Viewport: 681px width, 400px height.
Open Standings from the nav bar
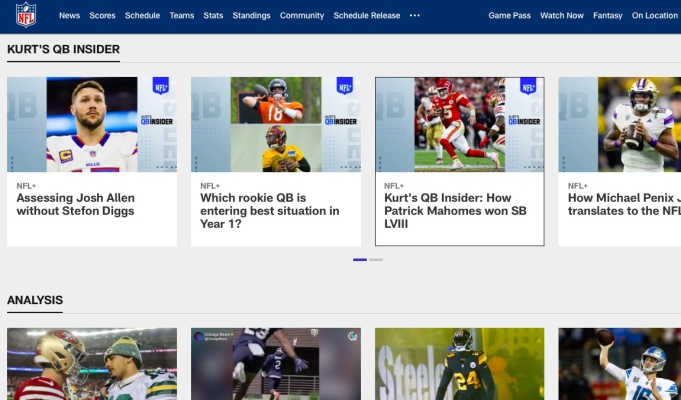[x=251, y=16]
